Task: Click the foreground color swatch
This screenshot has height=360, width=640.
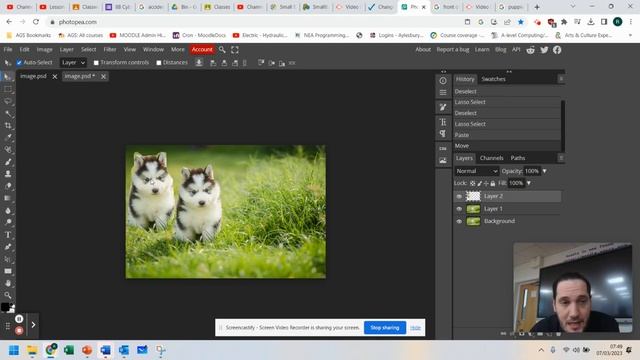Action: [x=5, y=307]
